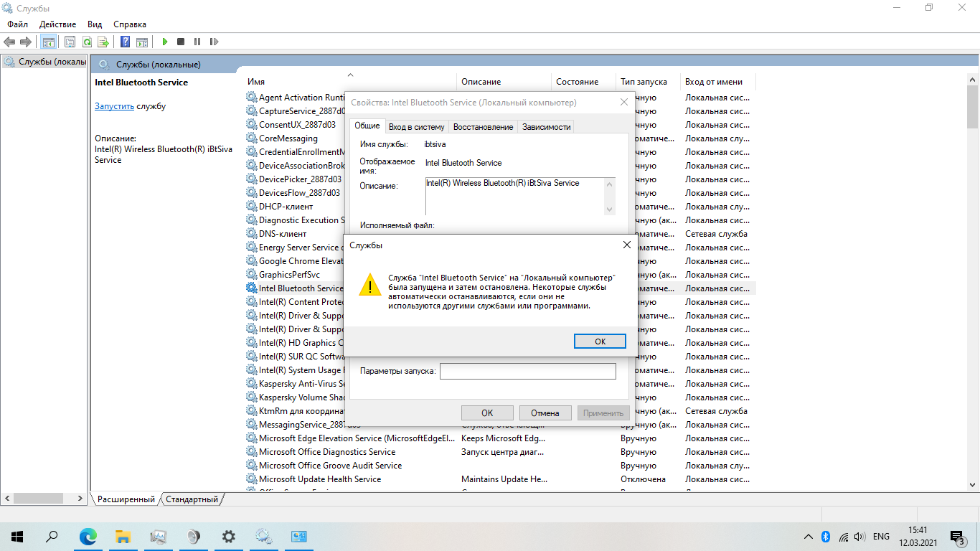Click the Stop service square icon
980x551 pixels.
(181, 42)
